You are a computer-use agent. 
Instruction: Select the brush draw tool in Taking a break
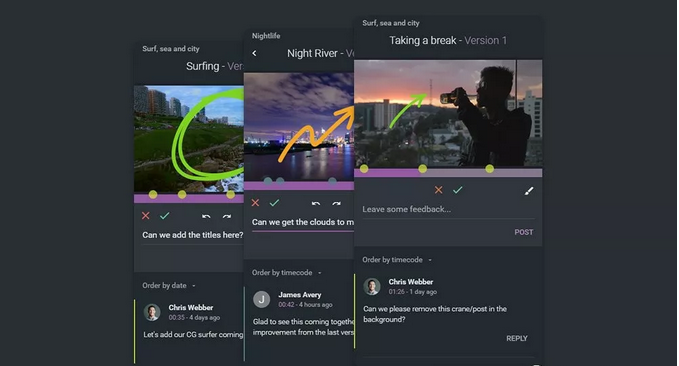[x=529, y=191]
